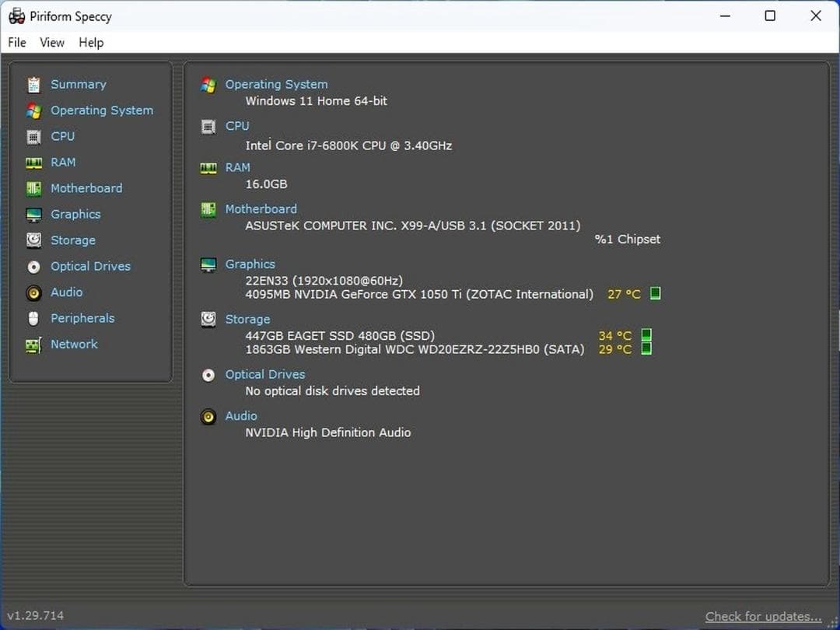
Task: Select the Optical Drives sidebar icon
Action: click(34, 266)
